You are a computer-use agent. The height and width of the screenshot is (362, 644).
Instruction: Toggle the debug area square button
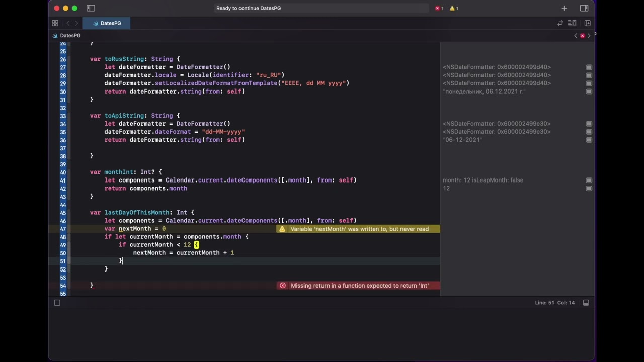click(x=57, y=303)
